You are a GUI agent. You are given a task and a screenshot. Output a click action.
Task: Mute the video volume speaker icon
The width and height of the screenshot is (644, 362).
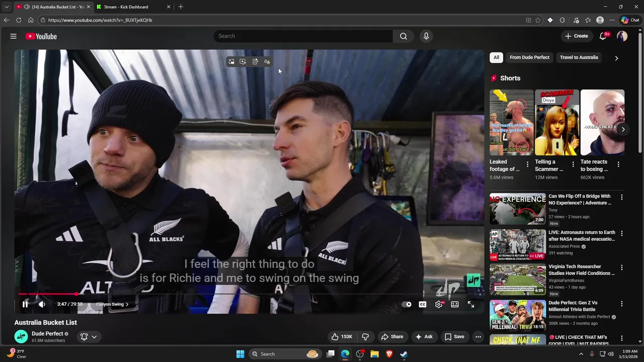pos(42,304)
